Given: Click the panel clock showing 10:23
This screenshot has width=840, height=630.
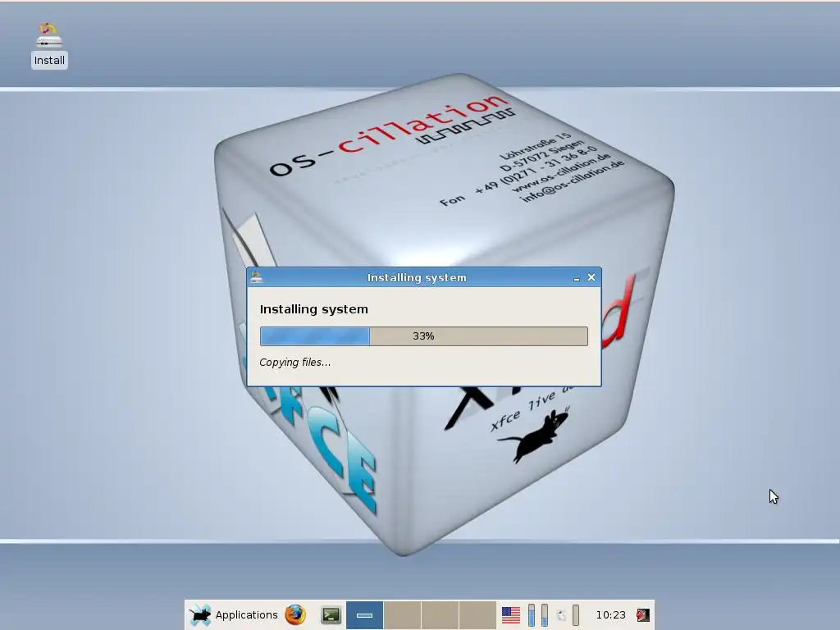Looking at the screenshot, I should click(610, 615).
